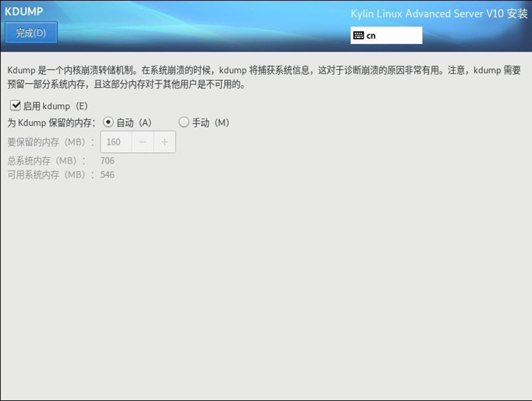Click the total system memory value 706
This screenshot has width=532, height=401.
click(108, 161)
